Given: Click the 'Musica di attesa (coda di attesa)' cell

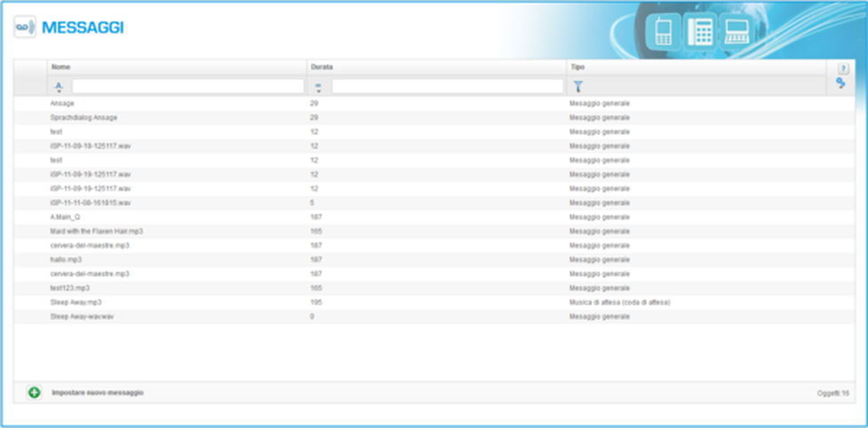Looking at the screenshot, I should 620,303.
